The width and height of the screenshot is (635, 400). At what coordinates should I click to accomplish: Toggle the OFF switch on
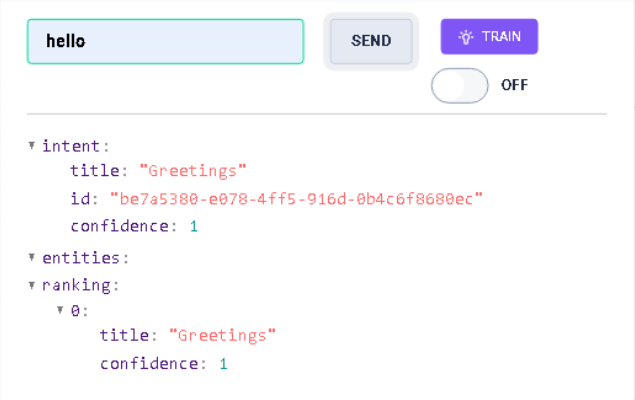459,85
